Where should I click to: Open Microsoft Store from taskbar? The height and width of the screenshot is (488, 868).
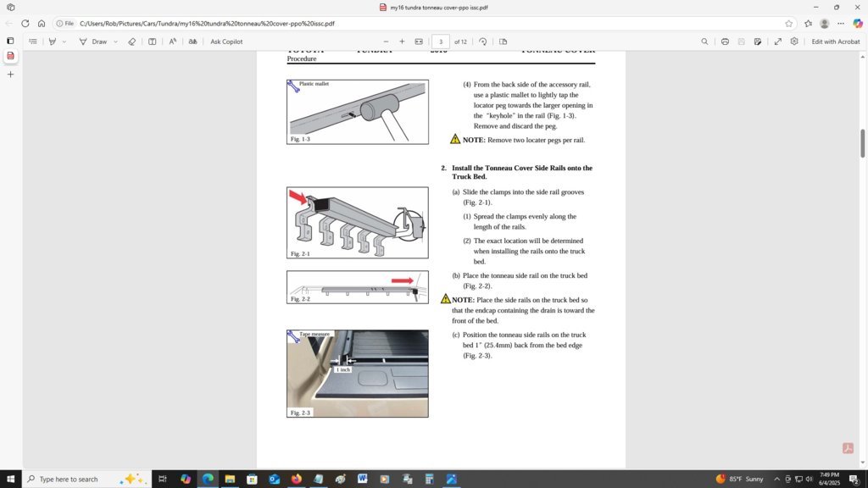tap(252, 480)
